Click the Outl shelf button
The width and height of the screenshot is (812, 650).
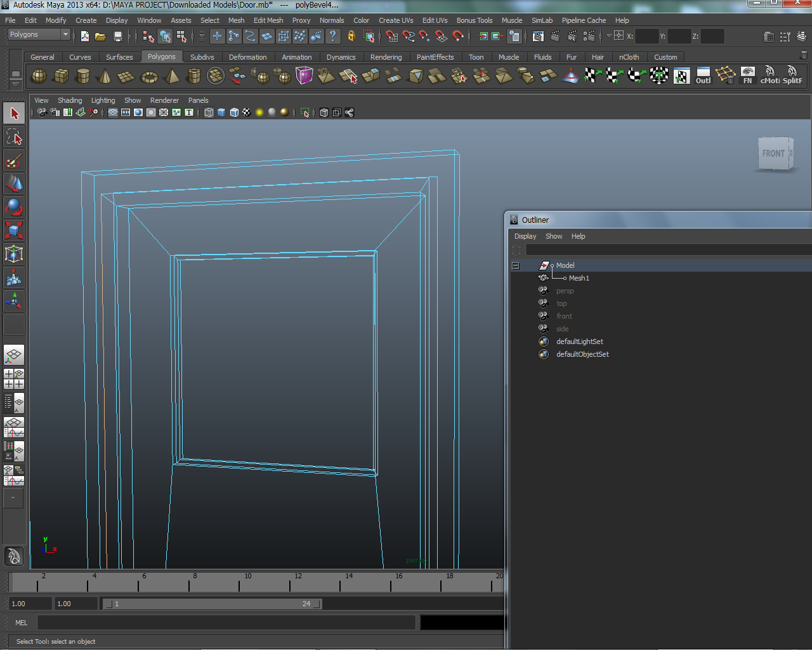coord(703,76)
